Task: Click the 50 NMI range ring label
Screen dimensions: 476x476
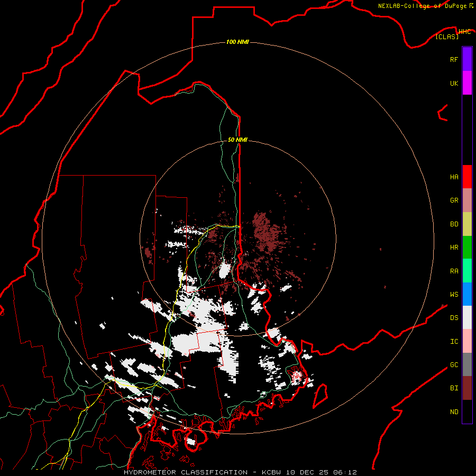Action: pos(237,140)
